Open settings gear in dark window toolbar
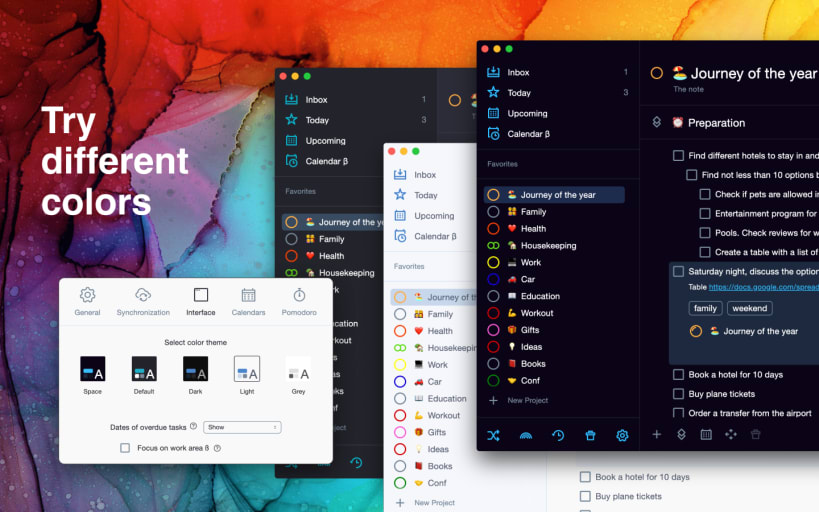Image resolution: width=819 pixels, height=512 pixels. 622,435
